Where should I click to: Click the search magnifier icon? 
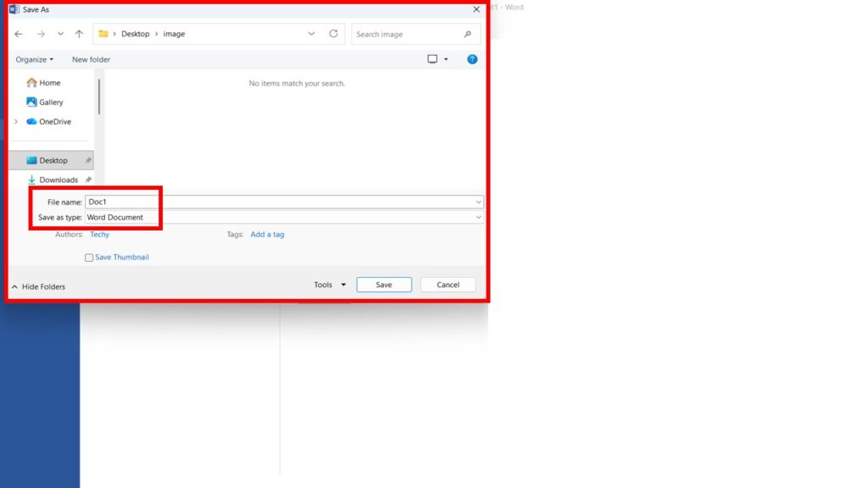coord(467,34)
